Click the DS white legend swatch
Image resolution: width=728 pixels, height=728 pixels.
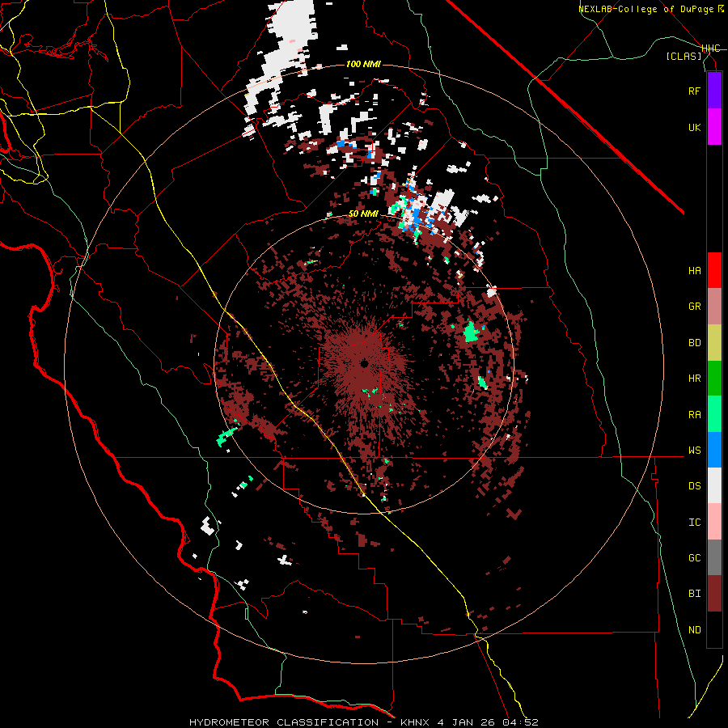714,485
